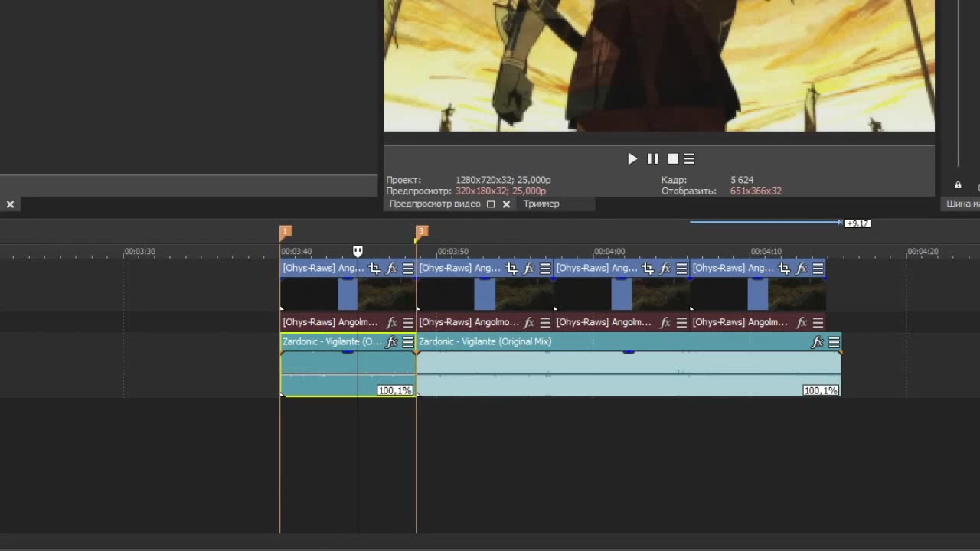Open the menu of the video clip under 00:04:00
Image resolution: width=980 pixels, height=551 pixels.
click(681, 269)
